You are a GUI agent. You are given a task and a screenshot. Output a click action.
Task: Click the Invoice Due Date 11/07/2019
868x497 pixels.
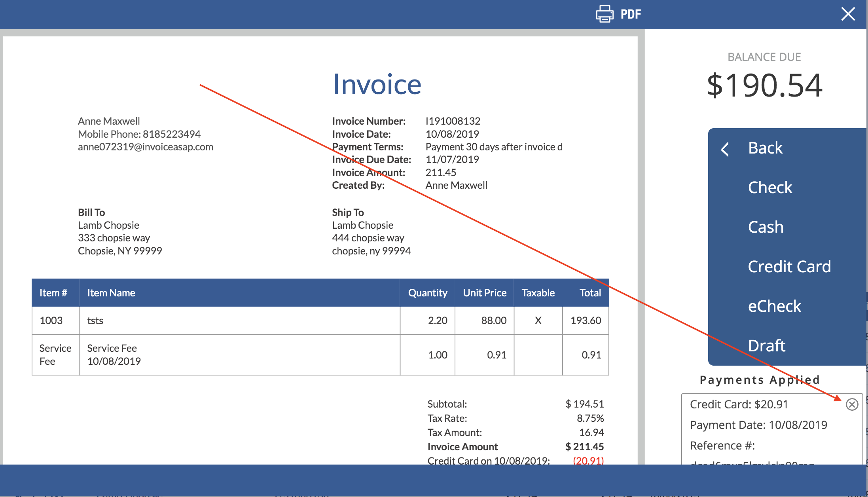click(x=452, y=159)
